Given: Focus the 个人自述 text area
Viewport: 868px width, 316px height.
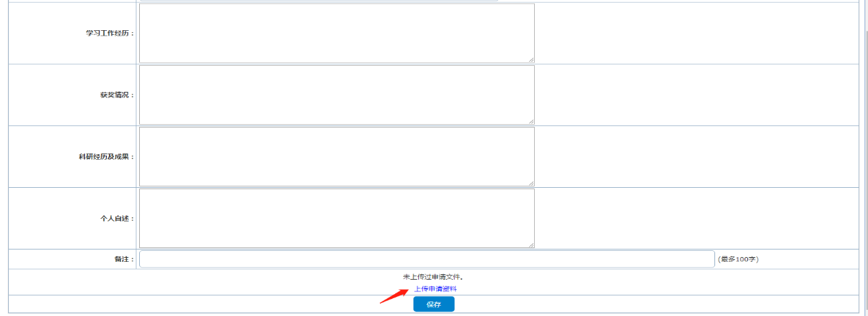Looking at the screenshot, I should [337, 218].
